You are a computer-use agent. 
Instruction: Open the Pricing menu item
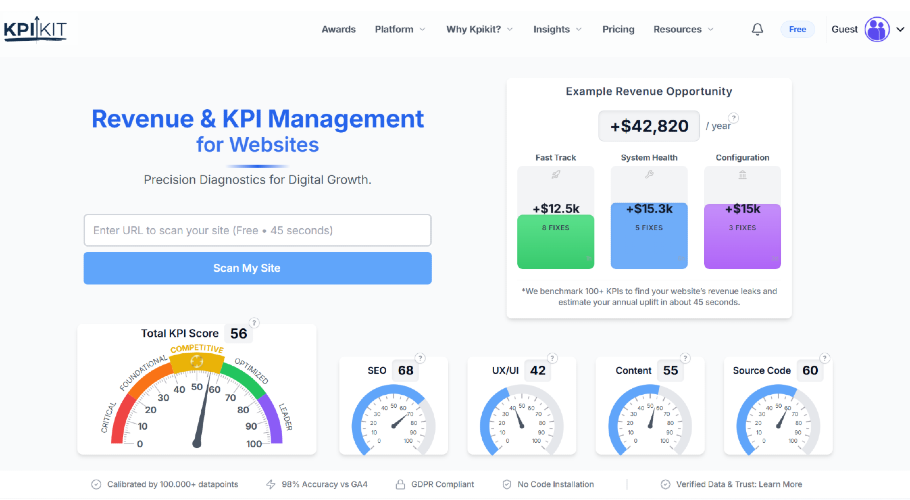[618, 29]
